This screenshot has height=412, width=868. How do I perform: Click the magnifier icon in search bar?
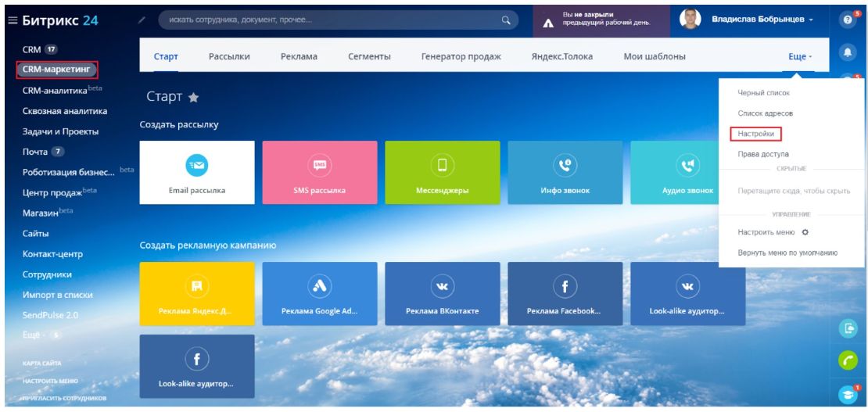(x=505, y=20)
